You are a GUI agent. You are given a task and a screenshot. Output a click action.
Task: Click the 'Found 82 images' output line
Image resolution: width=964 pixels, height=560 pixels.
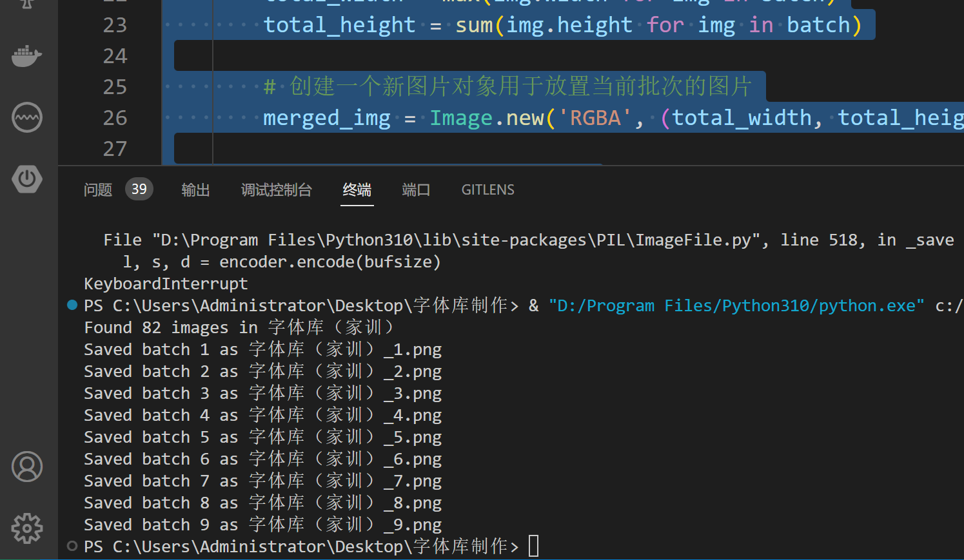point(239,327)
